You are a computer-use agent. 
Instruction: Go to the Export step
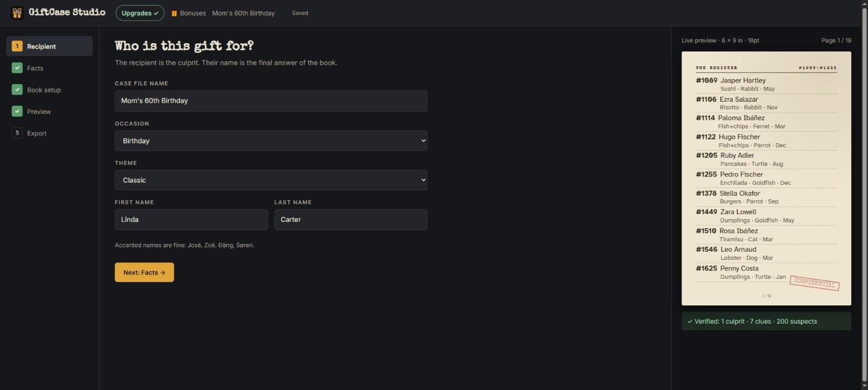[49, 133]
